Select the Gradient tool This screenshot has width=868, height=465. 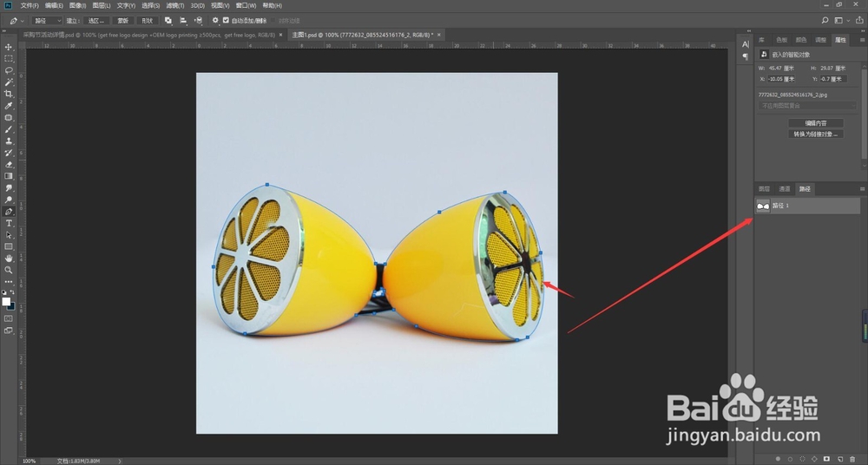click(9, 176)
